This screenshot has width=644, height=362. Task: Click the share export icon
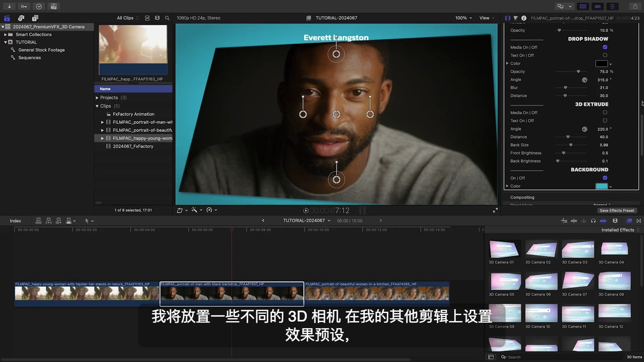point(635,6)
